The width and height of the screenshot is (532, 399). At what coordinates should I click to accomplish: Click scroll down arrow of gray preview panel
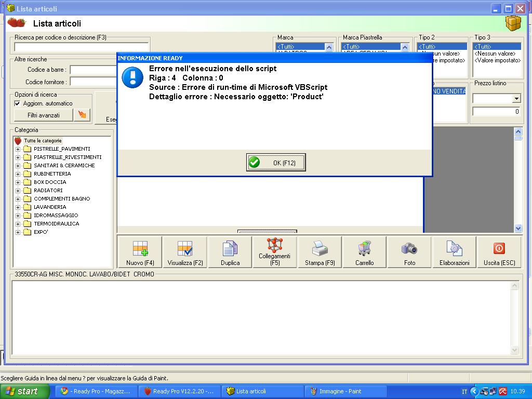click(x=518, y=229)
